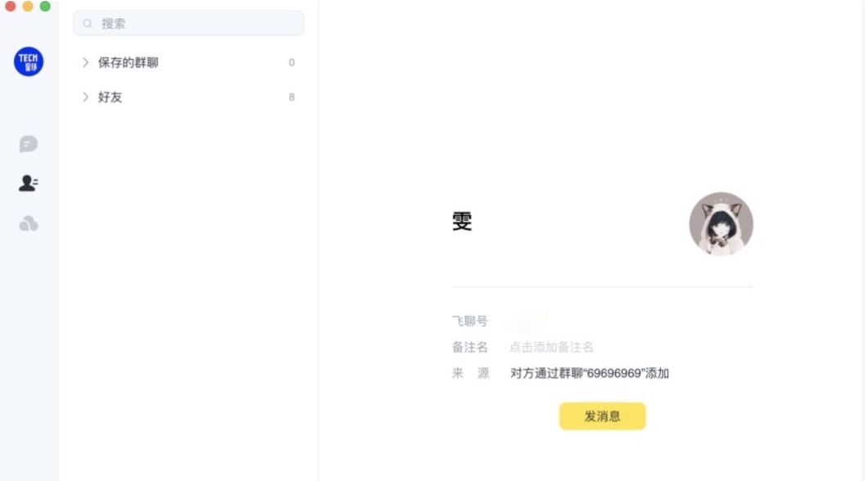Click the count 0 next to 保存的群聊
The width and height of the screenshot is (868, 481).
(x=292, y=62)
